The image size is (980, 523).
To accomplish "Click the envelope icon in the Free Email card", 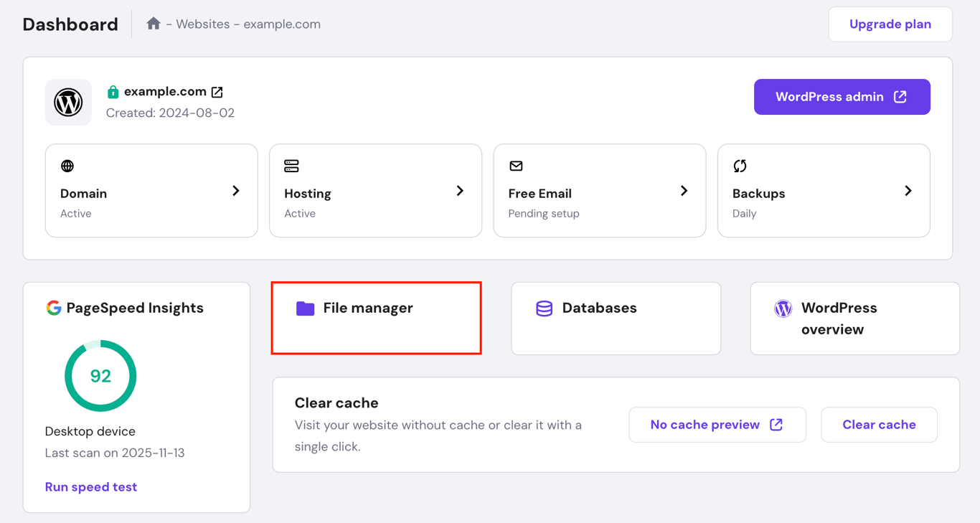I will coord(516,166).
